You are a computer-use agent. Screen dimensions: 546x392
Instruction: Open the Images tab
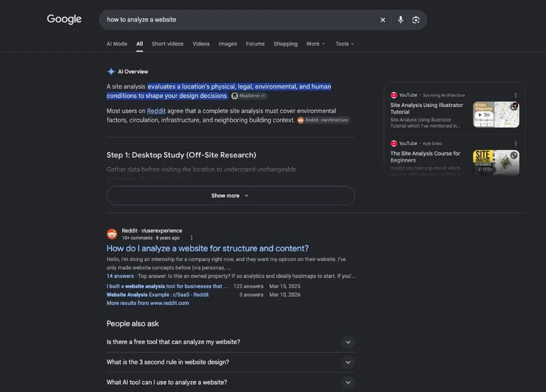228,44
